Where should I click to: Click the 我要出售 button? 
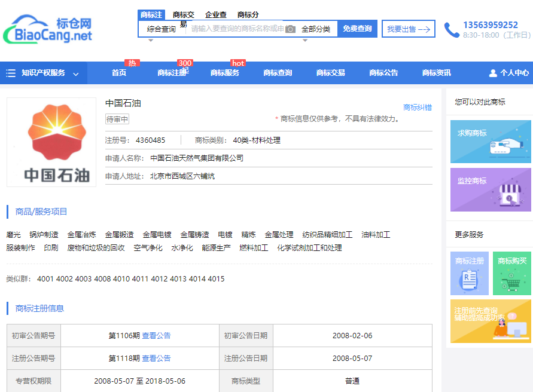pyautogui.click(x=408, y=29)
